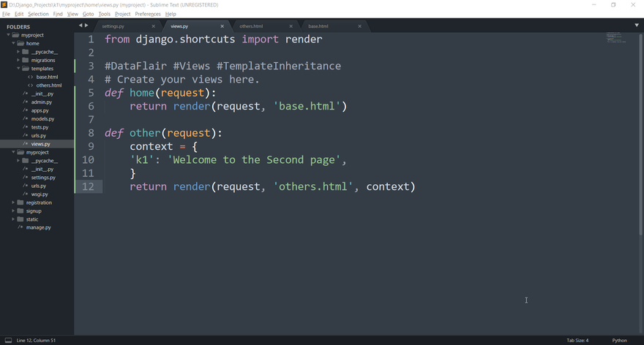Switch to the others.html tab

click(x=251, y=26)
